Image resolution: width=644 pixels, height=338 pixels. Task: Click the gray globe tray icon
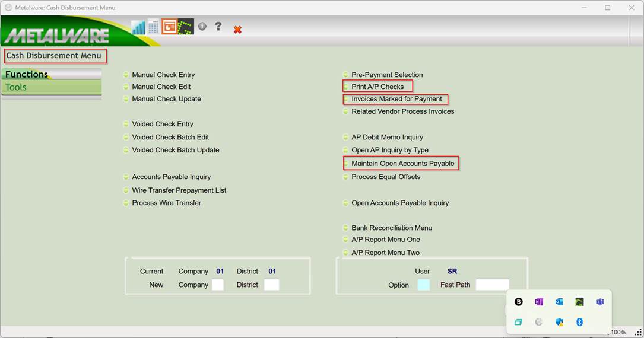pos(539,322)
